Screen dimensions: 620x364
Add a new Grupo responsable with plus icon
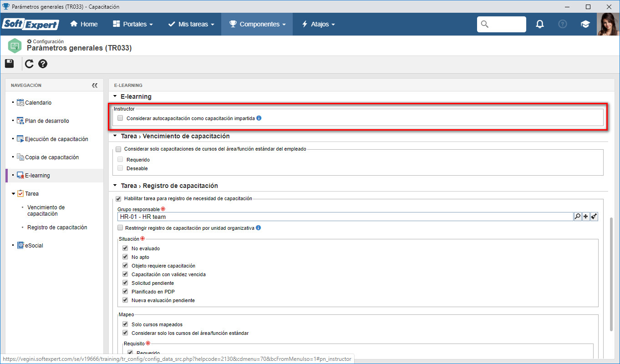(x=586, y=217)
